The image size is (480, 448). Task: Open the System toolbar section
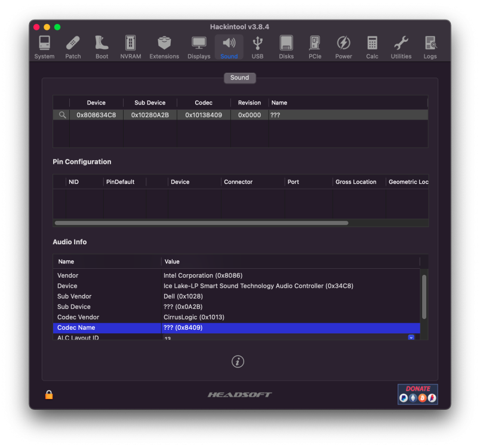[44, 47]
